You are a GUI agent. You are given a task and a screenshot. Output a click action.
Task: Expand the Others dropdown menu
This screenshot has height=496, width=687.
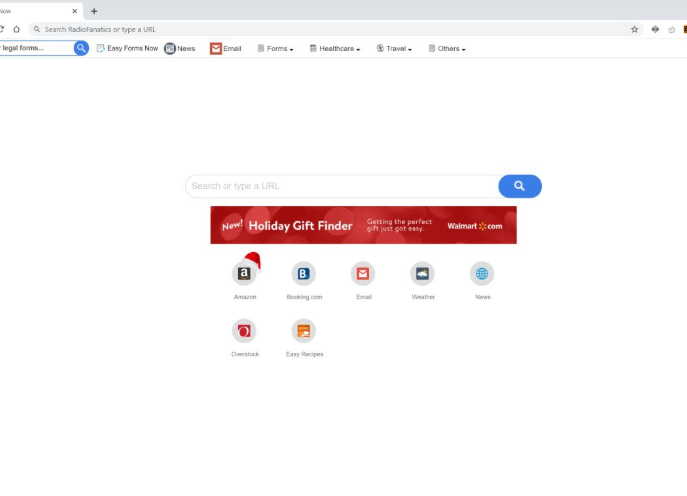[x=447, y=48]
